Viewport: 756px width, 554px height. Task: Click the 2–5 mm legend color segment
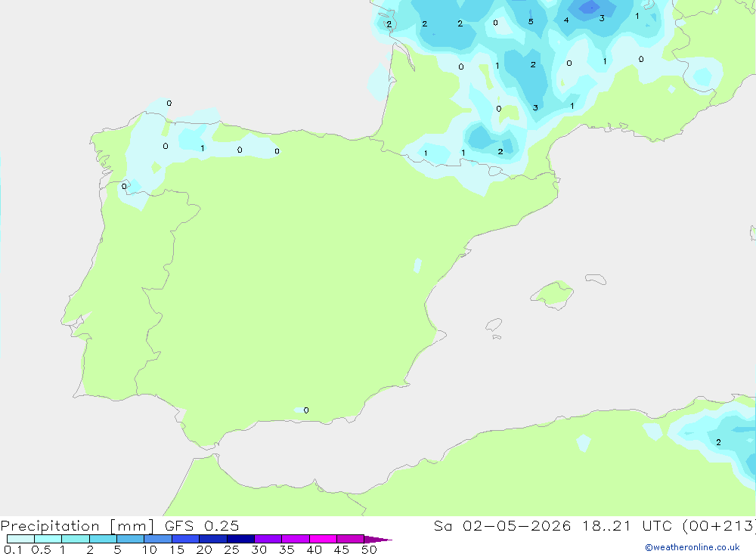(x=103, y=539)
